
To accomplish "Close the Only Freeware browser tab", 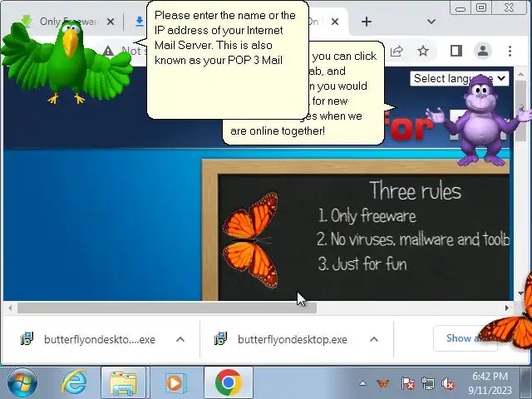I will click(x=111, y=22).
